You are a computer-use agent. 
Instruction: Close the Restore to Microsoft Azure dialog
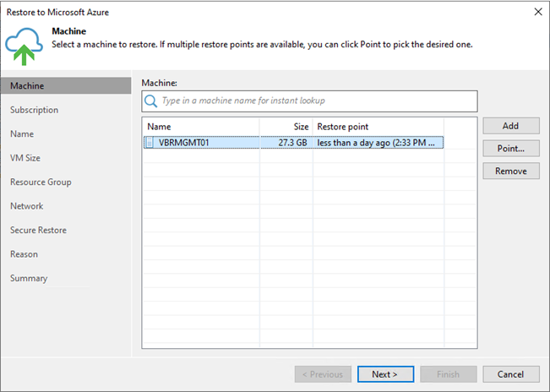538,12
